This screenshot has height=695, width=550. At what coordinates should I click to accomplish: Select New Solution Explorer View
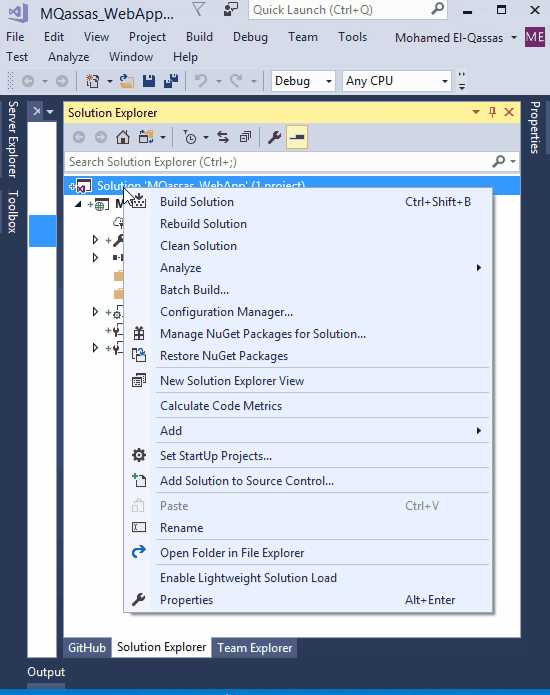tap(308, 381)
